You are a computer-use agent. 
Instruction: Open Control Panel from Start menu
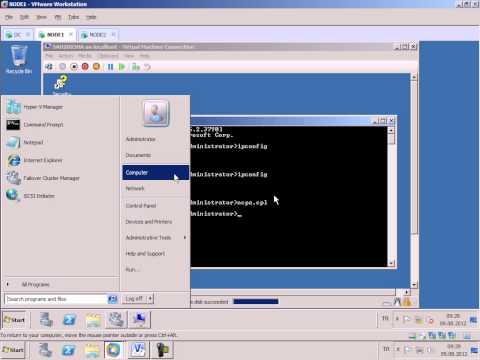point(141,206)
